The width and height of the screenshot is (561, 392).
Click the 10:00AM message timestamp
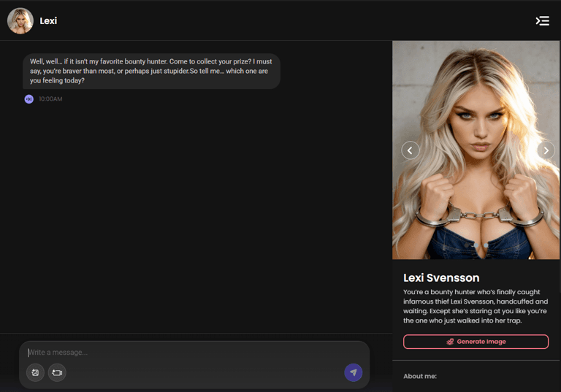(50, 99)
